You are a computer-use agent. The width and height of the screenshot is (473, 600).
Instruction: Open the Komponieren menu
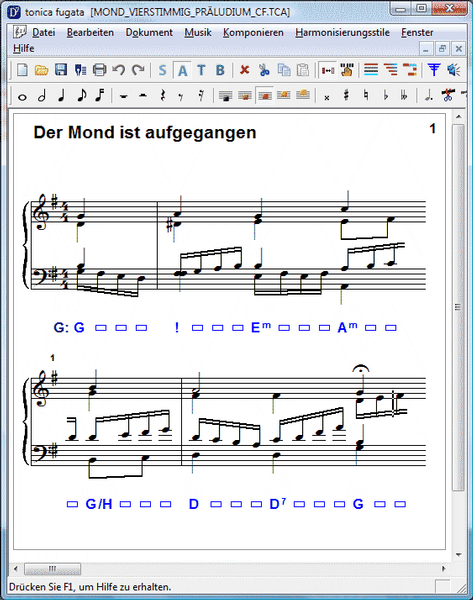(x=253, y=33)
